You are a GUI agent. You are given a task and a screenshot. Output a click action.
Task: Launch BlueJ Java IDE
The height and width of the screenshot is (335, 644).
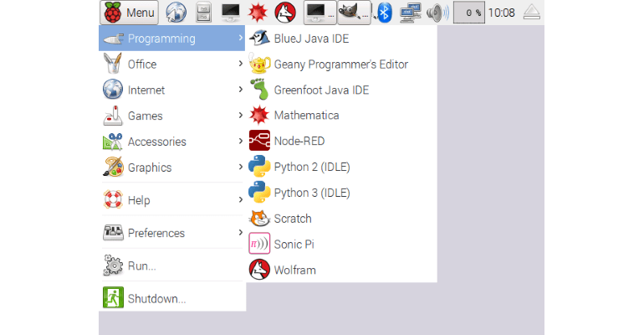pyautogui.click(x=341, y=39)
